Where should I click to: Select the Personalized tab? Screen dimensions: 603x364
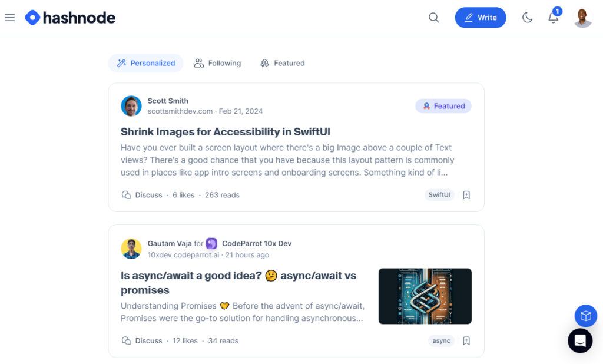coord(146,63)
